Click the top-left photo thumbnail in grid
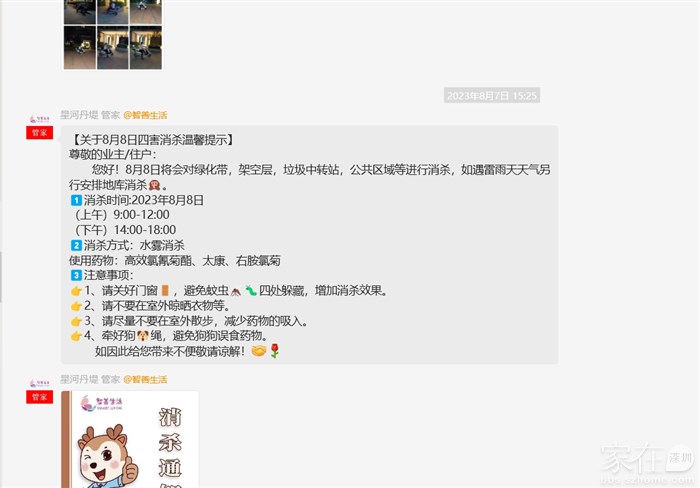Viewport: 700px width, 488px height. click(80, 12)
